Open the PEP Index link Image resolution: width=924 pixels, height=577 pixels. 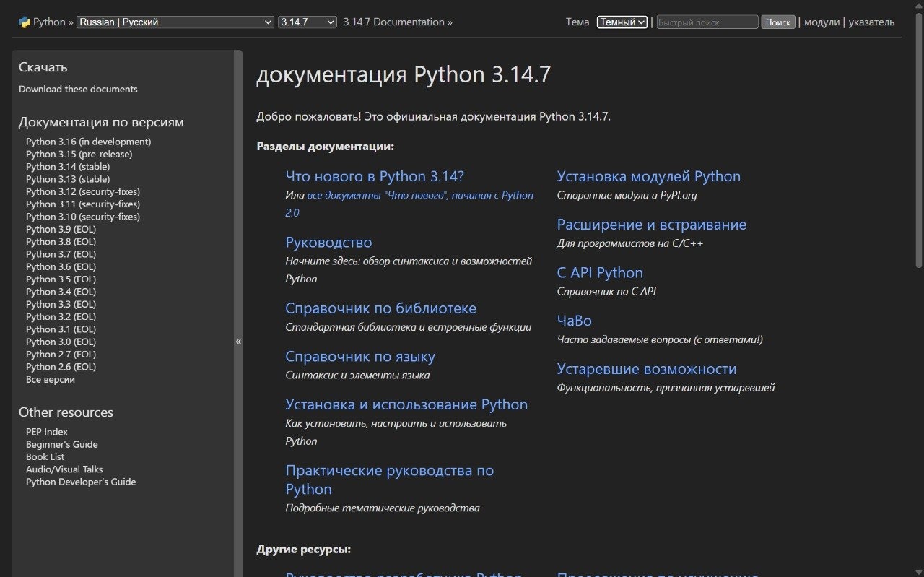pos(47,432)
